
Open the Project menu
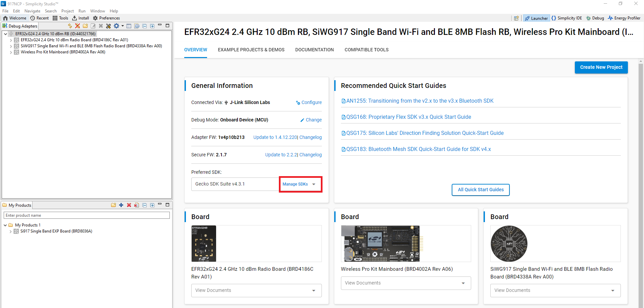coord(67,11)
